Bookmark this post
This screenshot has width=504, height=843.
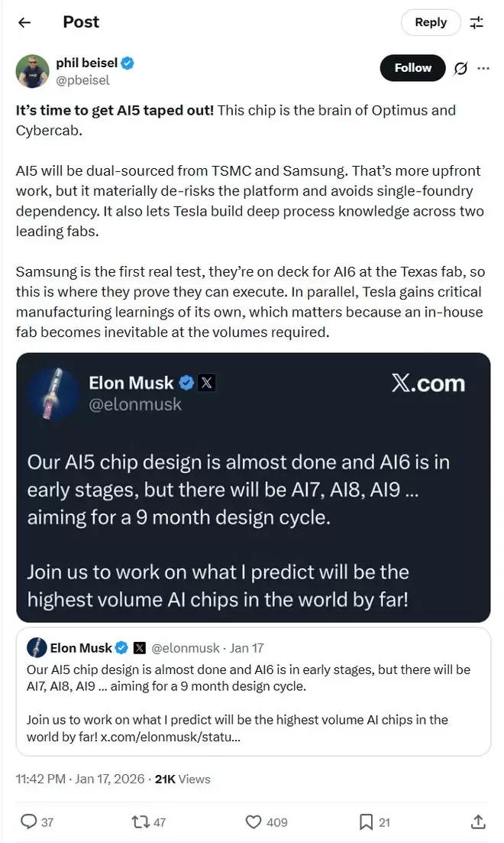366,822
